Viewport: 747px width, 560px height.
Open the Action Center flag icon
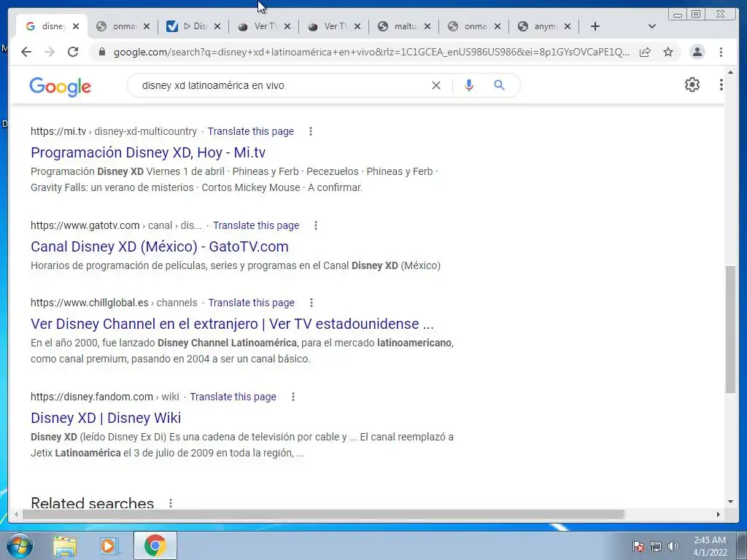click(638, 546)
